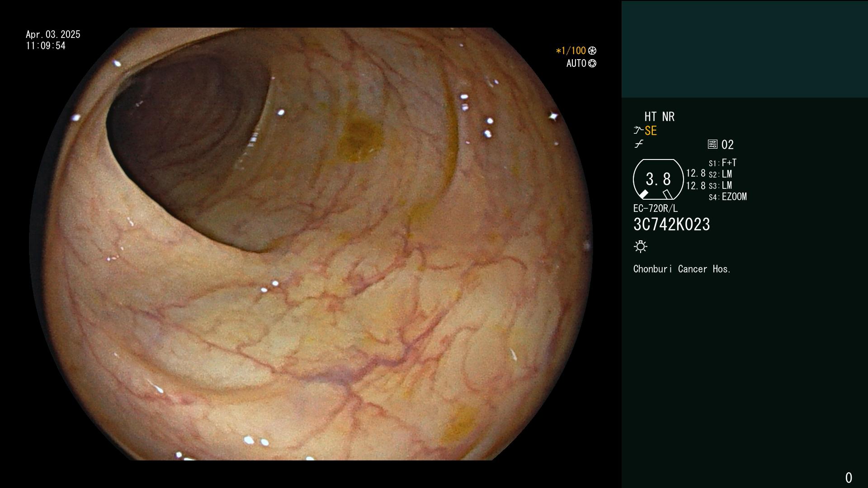Click the S2 button assignment LM
This screenshot has width=868, height=488.
pyautogui.click(x=727, y=174)
